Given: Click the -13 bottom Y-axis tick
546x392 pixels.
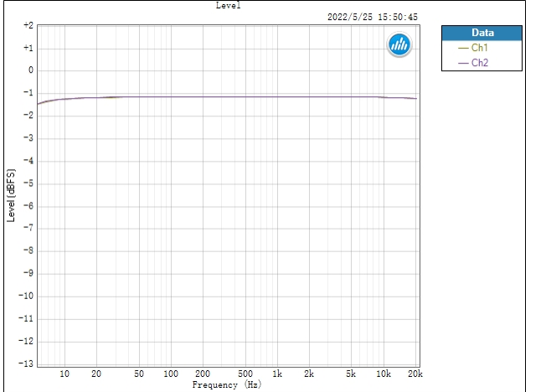Looking at the screenshot, I should pos(28,364).
